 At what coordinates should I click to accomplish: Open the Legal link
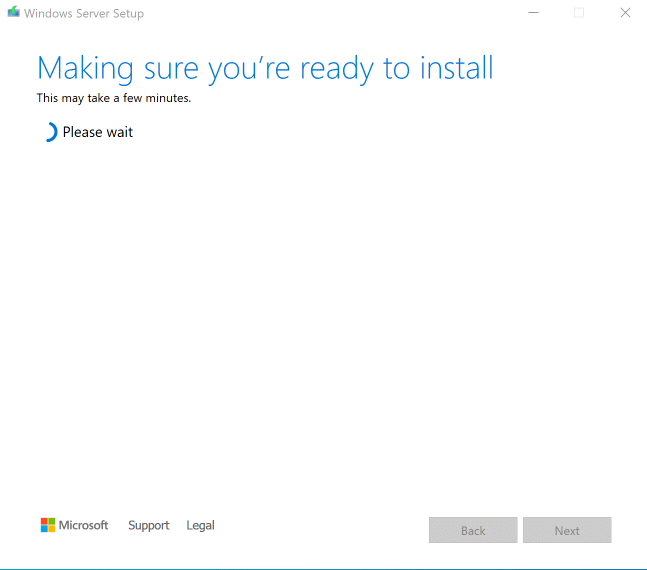click(x=200, y=525)
